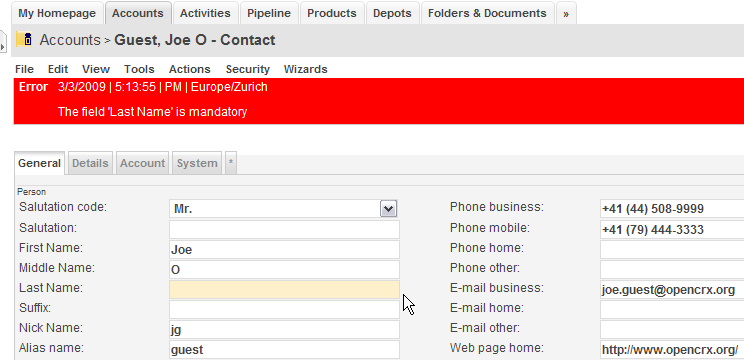Open the Security menu

248,69
